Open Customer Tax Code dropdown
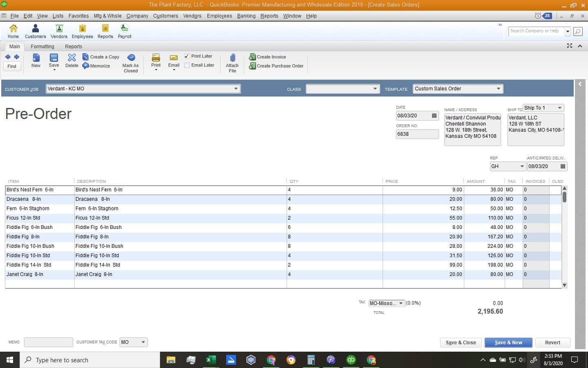 pos(143,342)
